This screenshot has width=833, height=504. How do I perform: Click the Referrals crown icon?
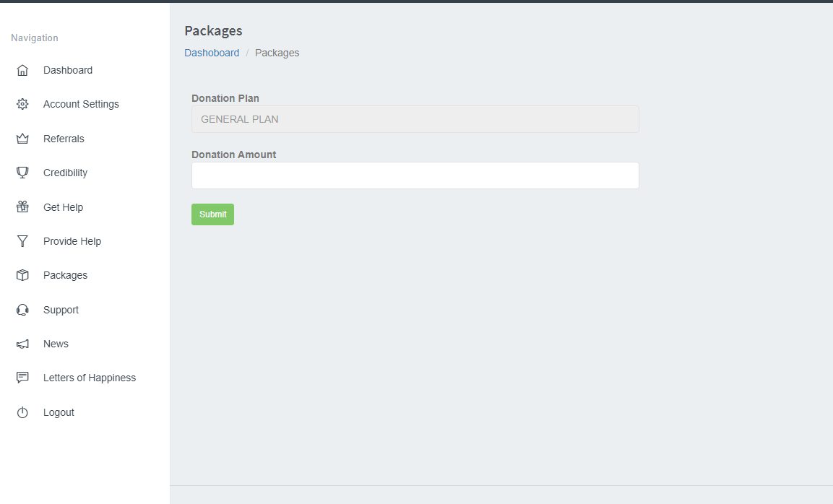pos(22,139)
